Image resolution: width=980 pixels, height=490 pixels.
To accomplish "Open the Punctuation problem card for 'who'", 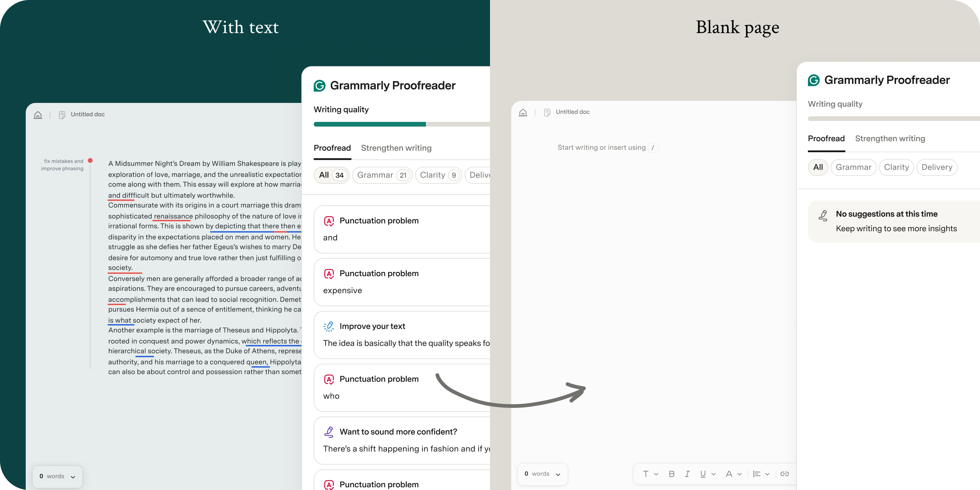I will click(402, 388).
